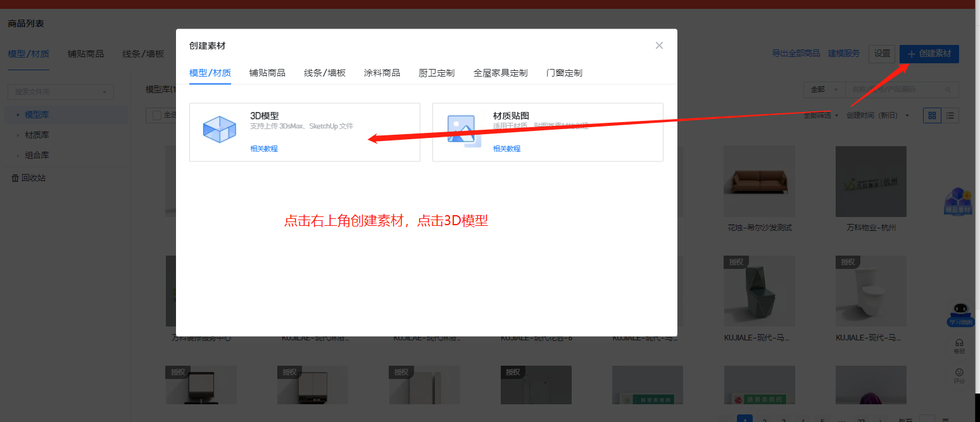Switch to grid view layout
Image resolution: width=980 pixels, height=422 pixels.
pos(933,115)
